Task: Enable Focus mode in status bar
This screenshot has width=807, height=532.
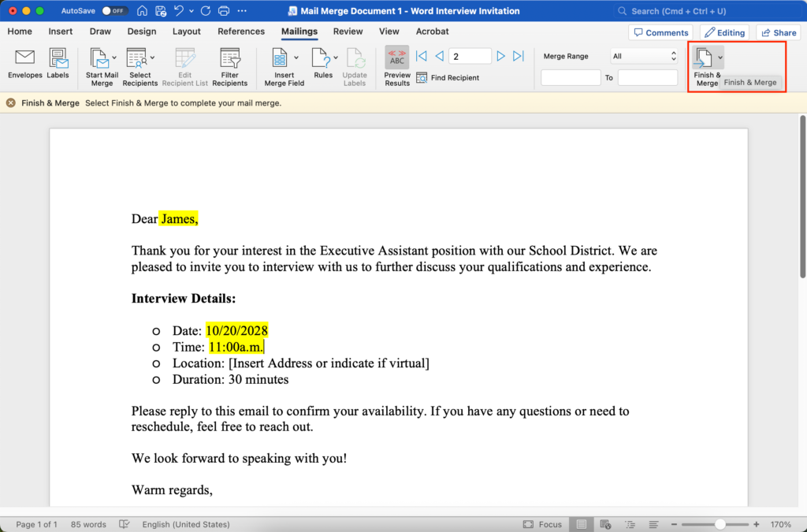Action: coord(543,524)
